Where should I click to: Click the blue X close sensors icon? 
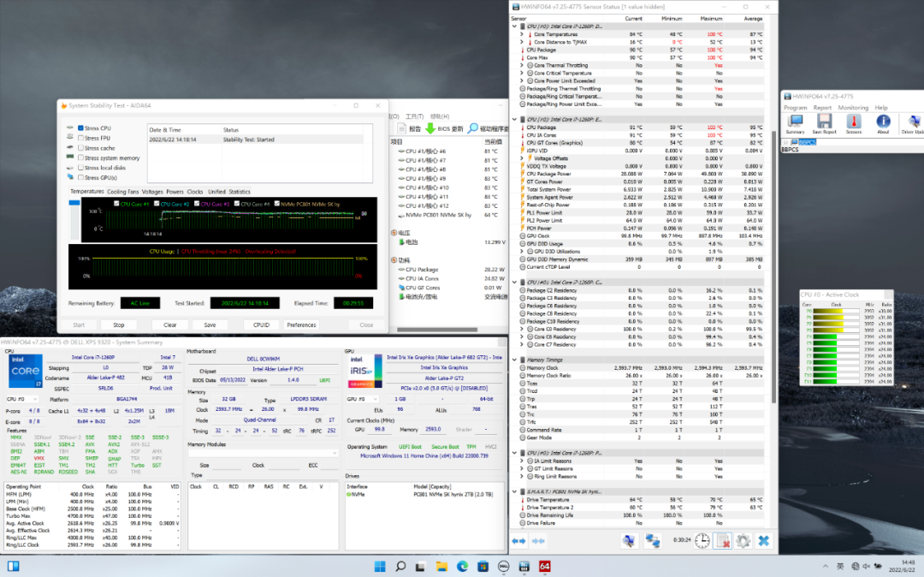click(x=763, y=541)
